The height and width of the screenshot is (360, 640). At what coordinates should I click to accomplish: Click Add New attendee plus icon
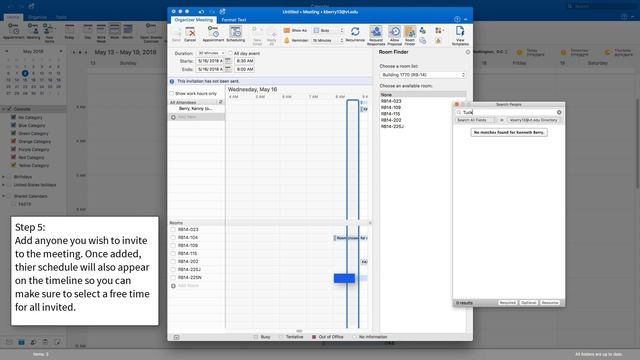[x=173, y=117]
